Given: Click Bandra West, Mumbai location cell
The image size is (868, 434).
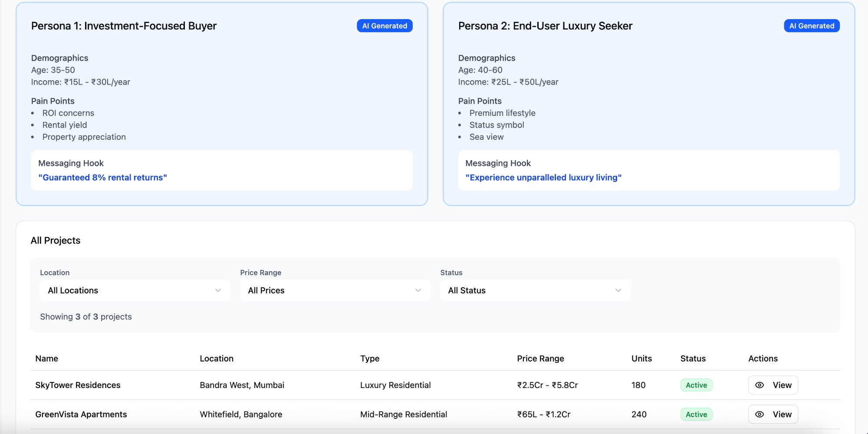Looking at the screenshot, I should pyautogui.click(x=242, y=385).
